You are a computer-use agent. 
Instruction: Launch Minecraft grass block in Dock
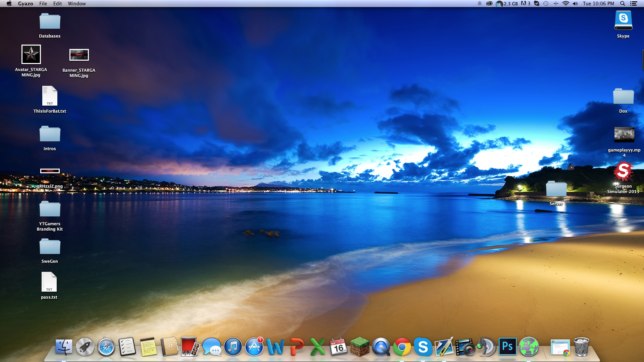point(360,347)
